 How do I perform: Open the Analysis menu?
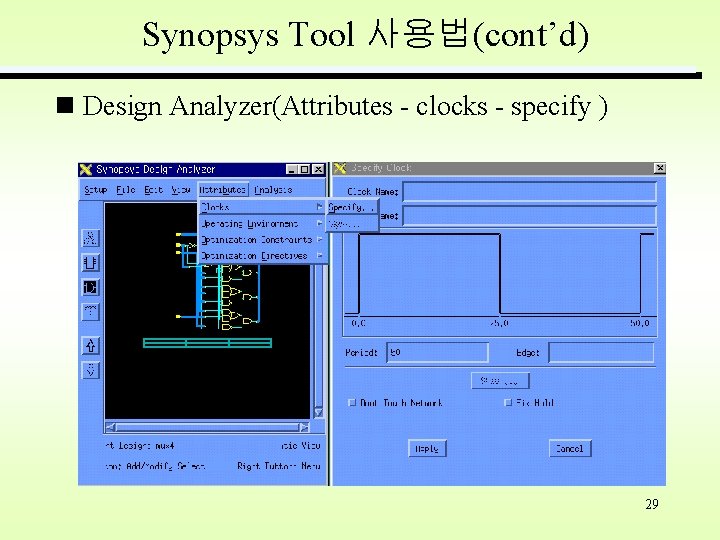[x=273, y=190]
